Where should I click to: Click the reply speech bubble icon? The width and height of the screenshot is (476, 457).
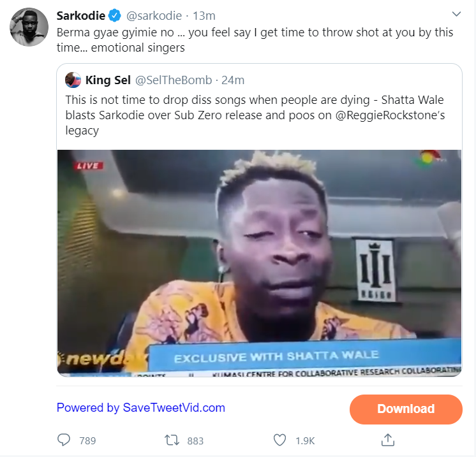pyautogui.click(x=63, y=440)
